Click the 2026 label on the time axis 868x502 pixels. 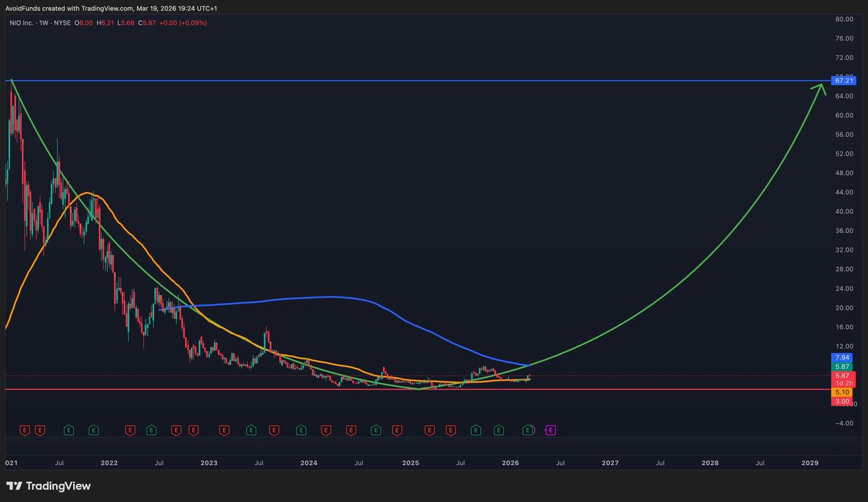click(510, 463)
